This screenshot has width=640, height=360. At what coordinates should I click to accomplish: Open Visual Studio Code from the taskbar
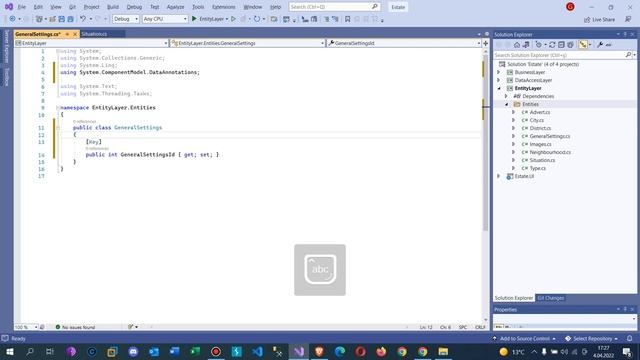pos(257,351)
